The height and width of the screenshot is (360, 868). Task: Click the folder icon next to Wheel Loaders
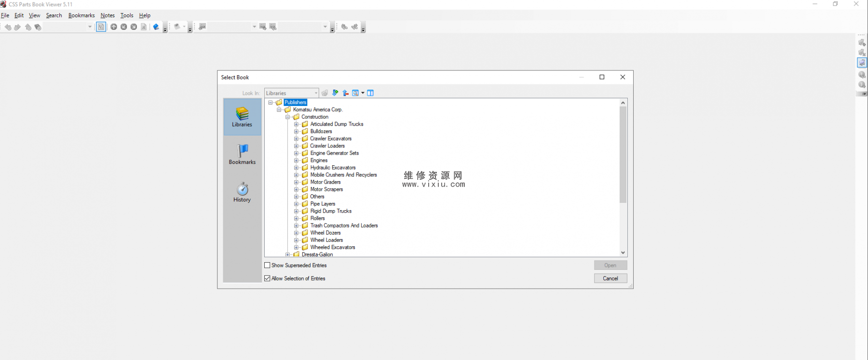(x=305, y=240)
